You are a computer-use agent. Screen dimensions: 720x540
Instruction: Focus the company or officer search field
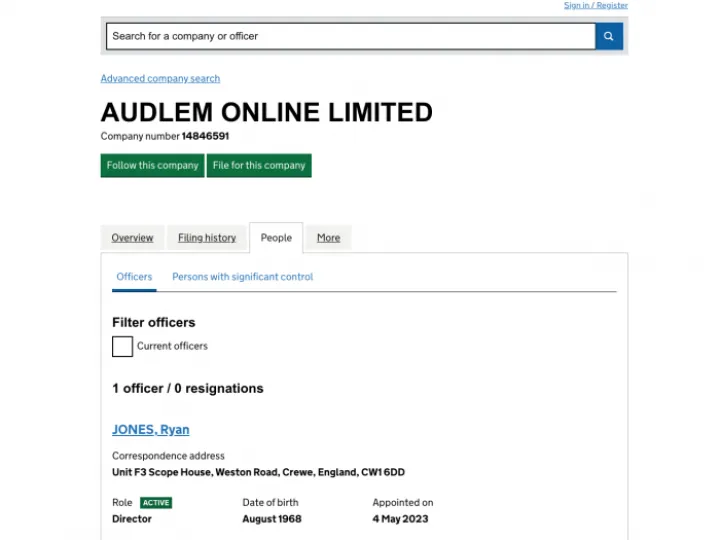(x=350, y=36)
